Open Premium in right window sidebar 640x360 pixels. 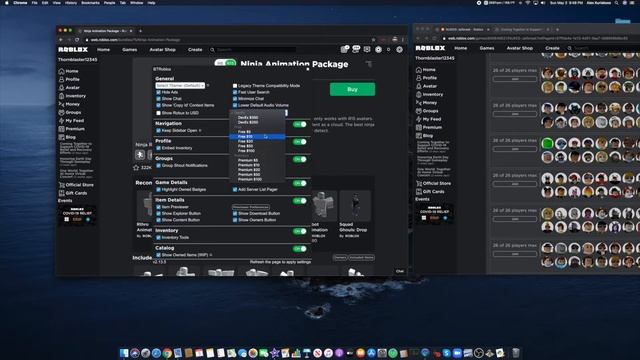point(429,127)
